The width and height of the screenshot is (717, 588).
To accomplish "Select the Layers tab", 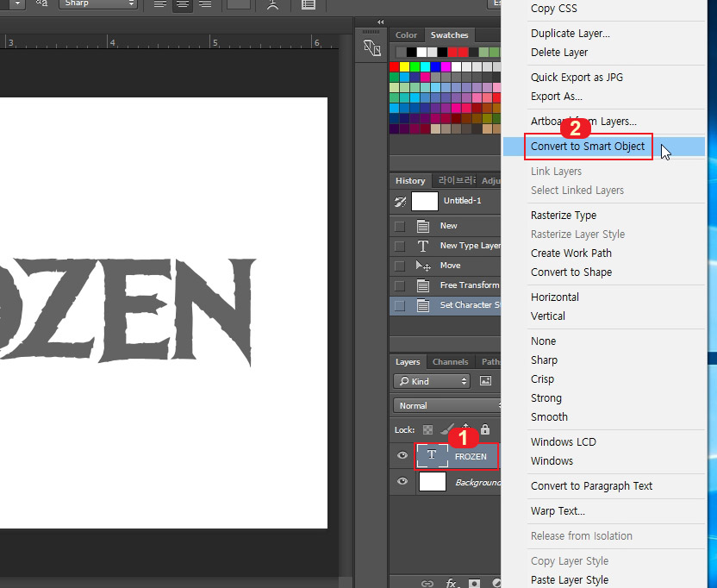I will [408, 362].
